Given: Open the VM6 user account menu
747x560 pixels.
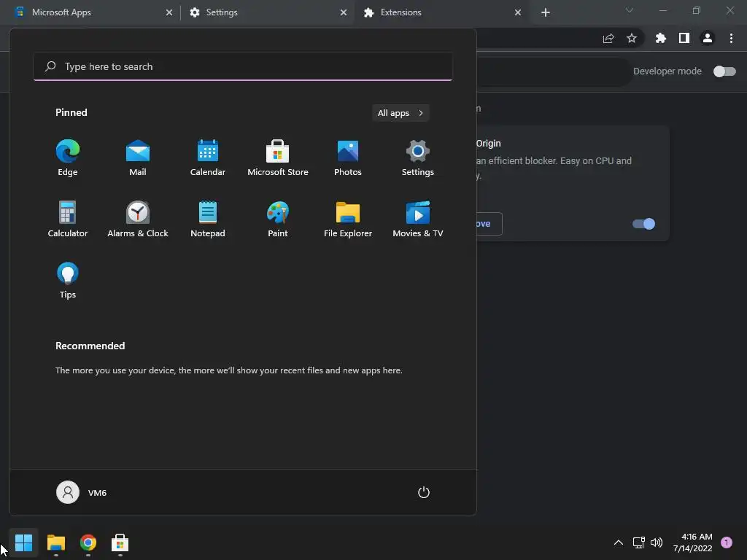Looking at the screenshot, I should click(x=82, y=492).
